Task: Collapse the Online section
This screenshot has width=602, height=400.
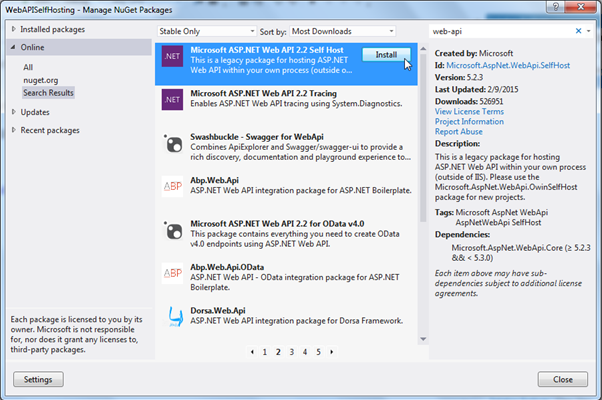Action: [13, 47]
